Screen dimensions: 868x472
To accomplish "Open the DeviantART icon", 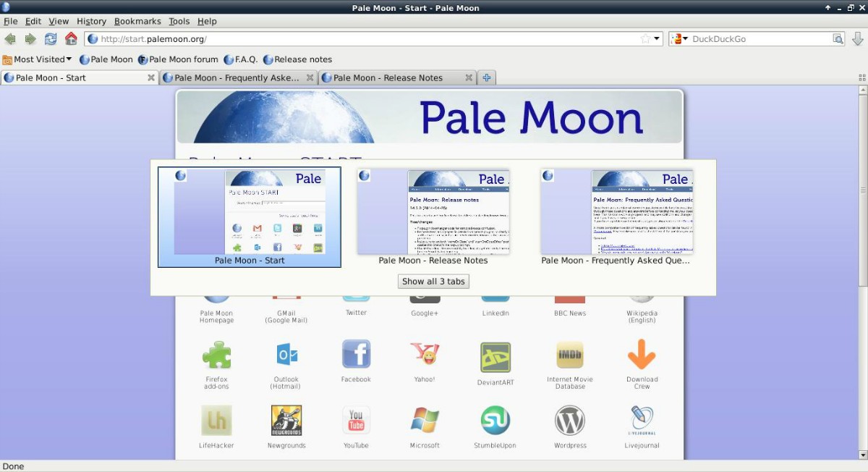I will 495,357.
